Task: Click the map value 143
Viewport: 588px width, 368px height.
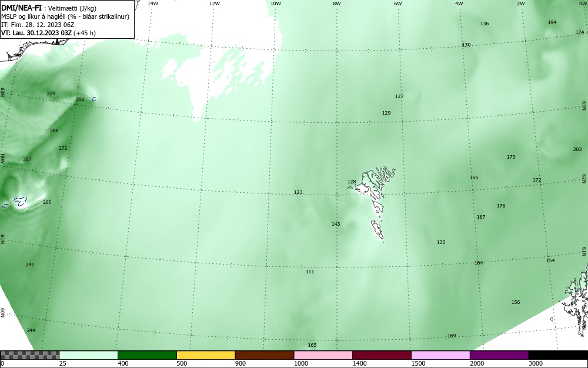Action: coord(336,224)
